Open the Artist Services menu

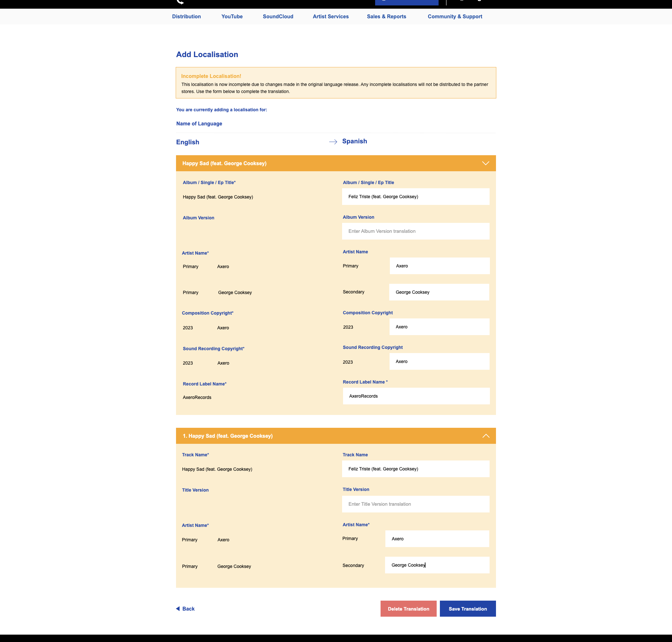click(331, 16)
